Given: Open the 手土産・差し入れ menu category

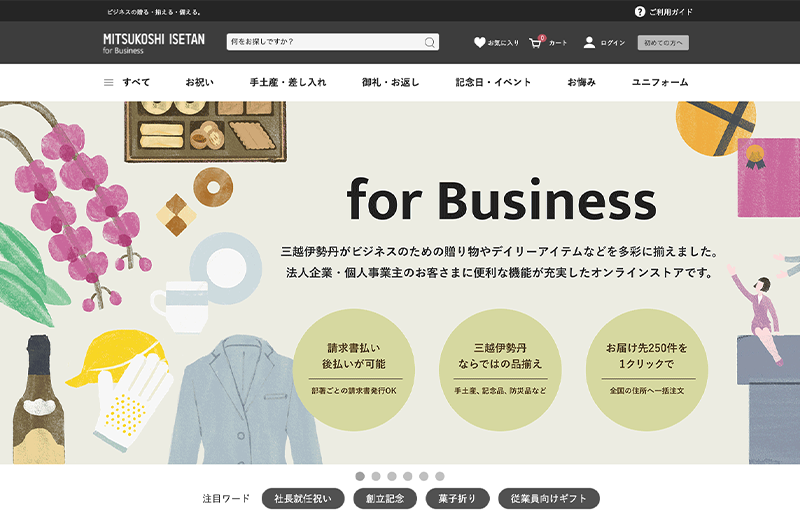Looking at the screenshot, I should coord(288,83).
